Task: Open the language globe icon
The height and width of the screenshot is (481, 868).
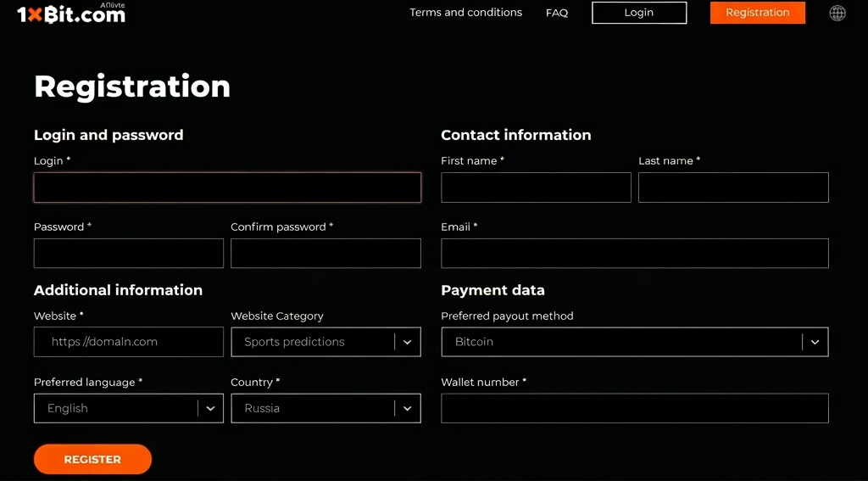Action: [837, 13]
